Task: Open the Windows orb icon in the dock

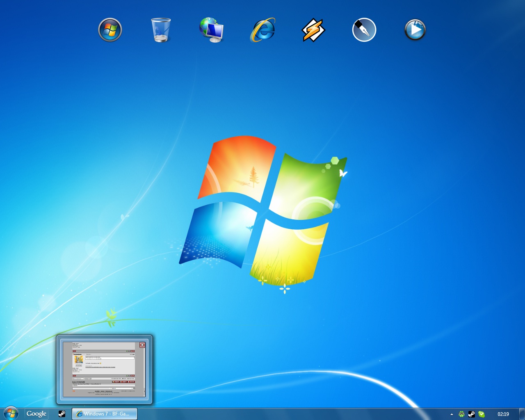Action: (110, 30)
